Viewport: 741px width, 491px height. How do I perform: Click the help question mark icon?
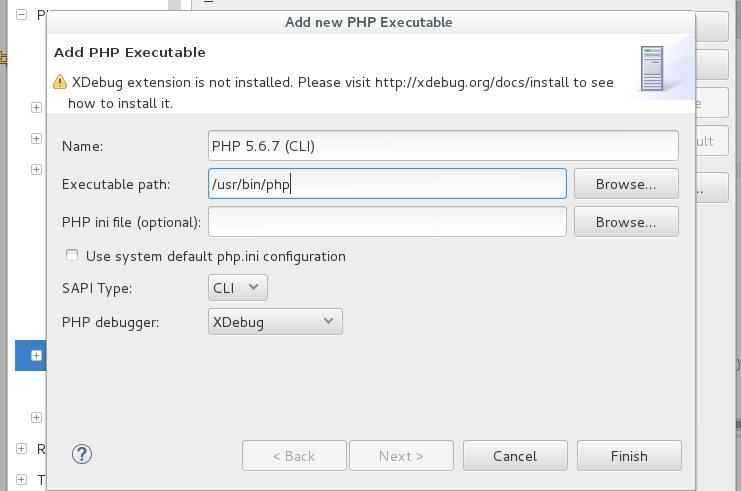(x=82, y=455)
